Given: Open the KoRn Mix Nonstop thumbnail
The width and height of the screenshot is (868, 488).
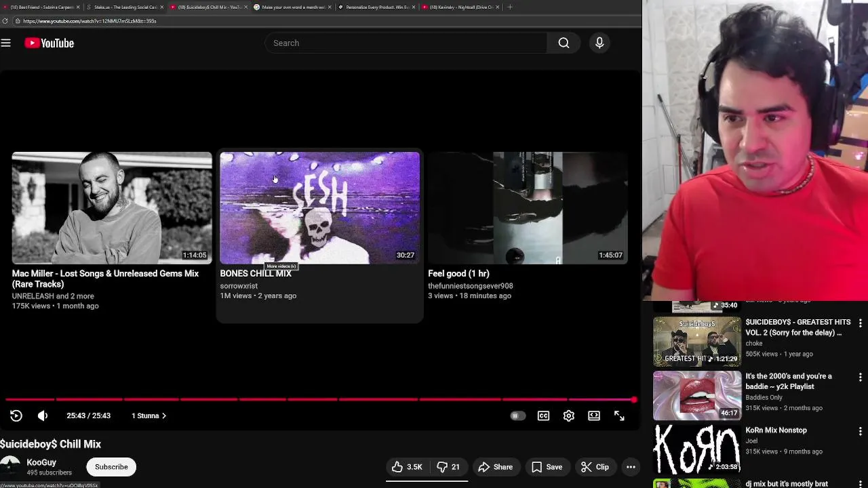Looking at the screenshot, I should tap(697, 450).
